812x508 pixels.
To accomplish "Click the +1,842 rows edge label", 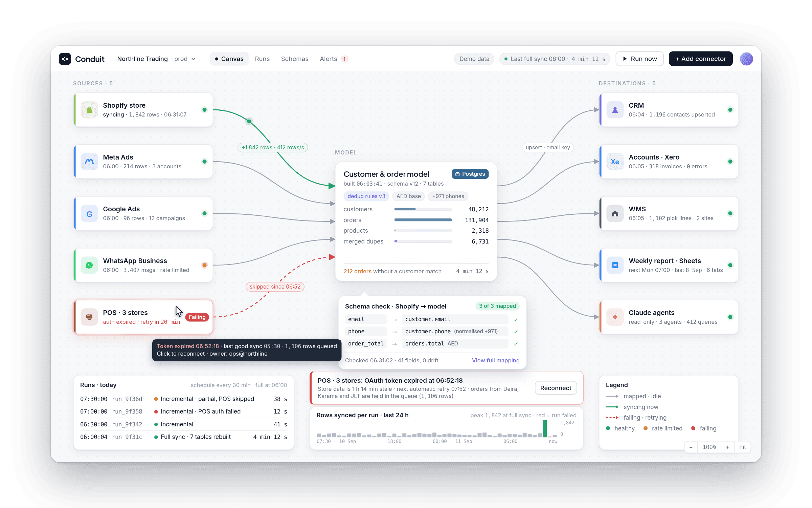I will [x=273, y=148].
